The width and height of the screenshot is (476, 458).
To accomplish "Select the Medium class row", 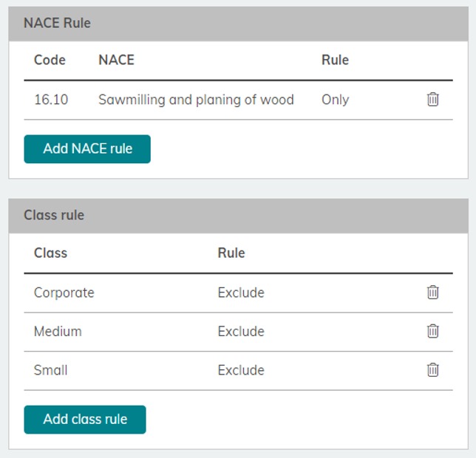I will 58,331.
